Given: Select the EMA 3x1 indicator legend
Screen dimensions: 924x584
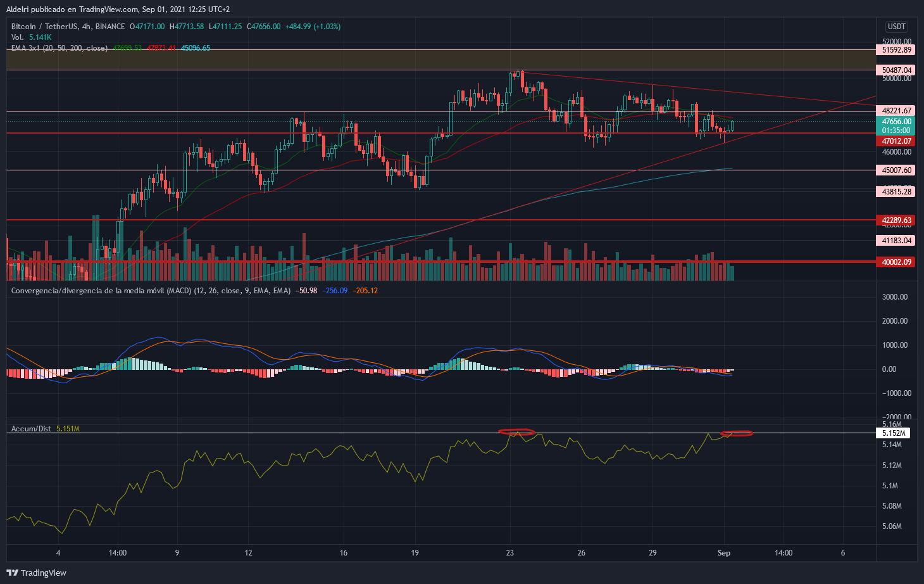Looking at the screenshot, I should click(59, 48).
